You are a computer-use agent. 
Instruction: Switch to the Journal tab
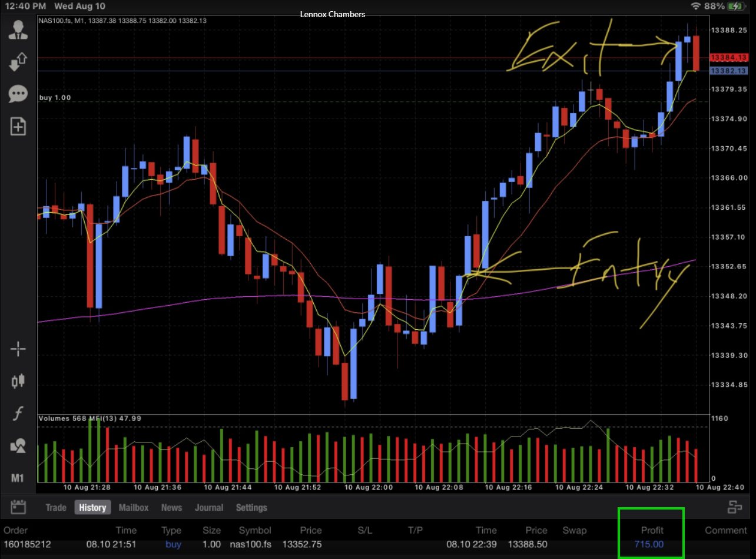click(x=209, y=507)
